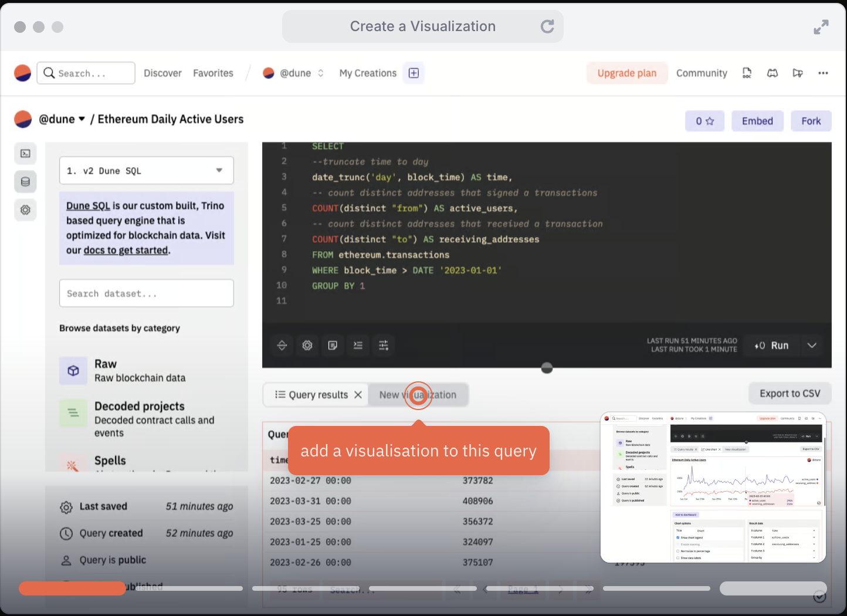Open the docs file icon in header
The image size is (847, 616).
pyautogui.click(x=747, y=73)
